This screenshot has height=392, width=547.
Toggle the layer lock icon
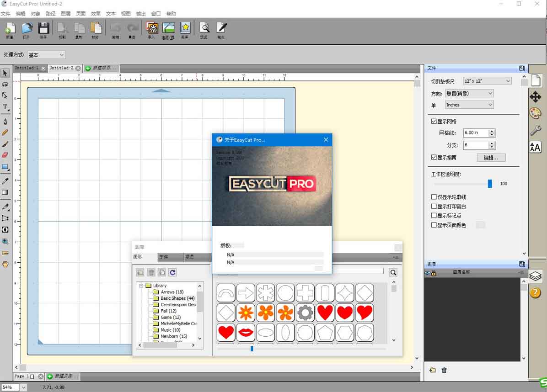click(434, 273)
